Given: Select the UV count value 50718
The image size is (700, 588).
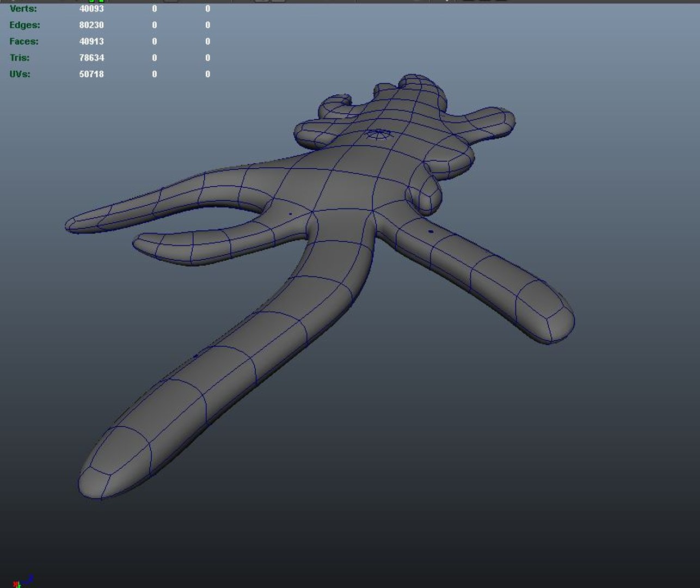Looking at the screenshot, I should click(91, 74).
